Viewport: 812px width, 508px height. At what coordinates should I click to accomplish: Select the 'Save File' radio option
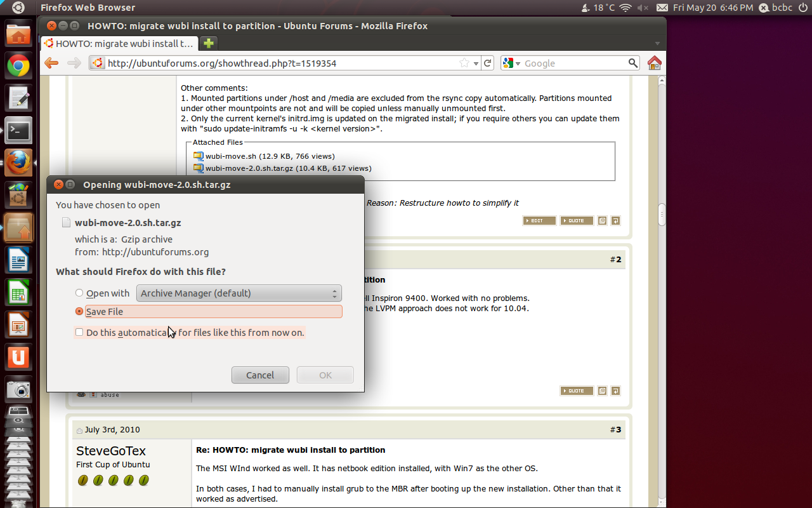click(79, 311)
